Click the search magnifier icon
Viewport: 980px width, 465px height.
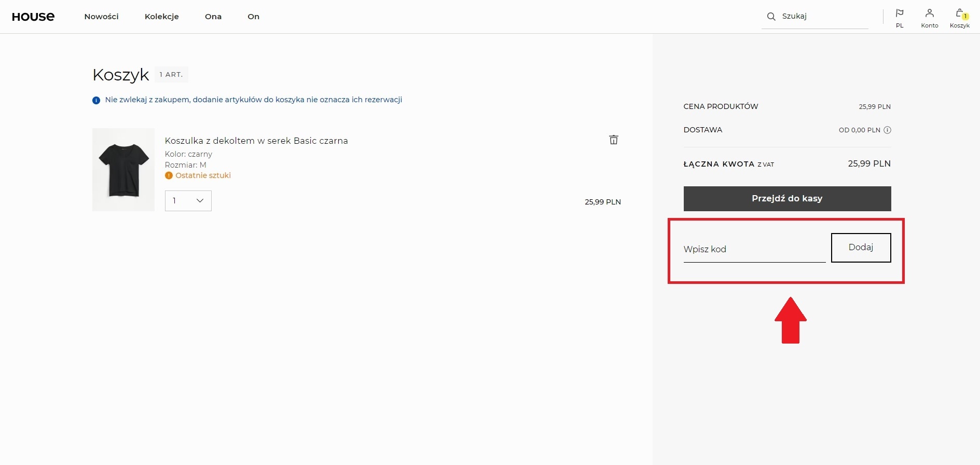771,17
